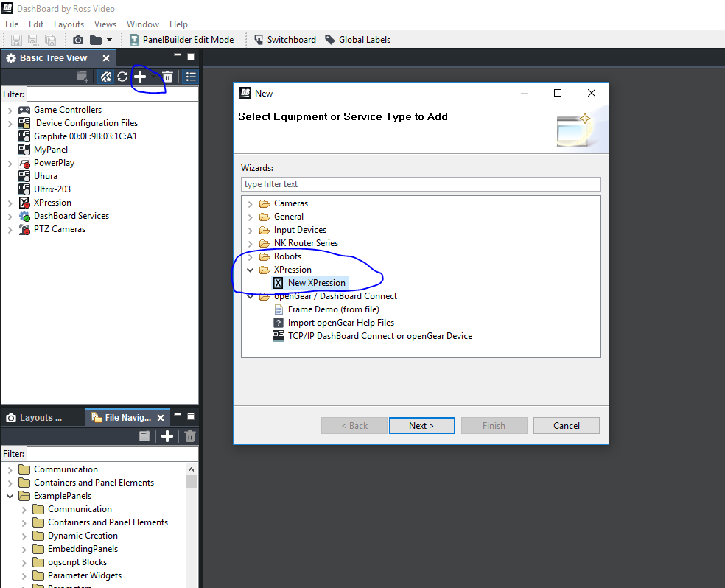
Task: Select the ogscript Blocks folder
Action: [x=77, y=562]
